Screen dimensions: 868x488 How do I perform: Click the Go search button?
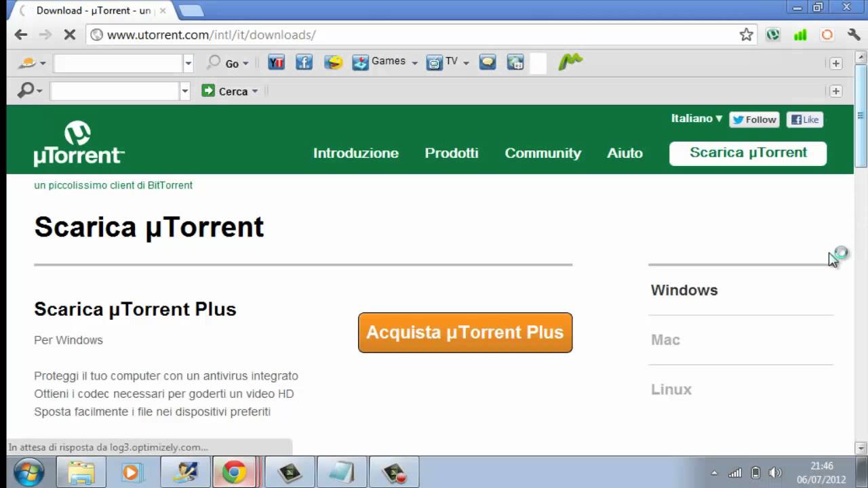point(224,63)
